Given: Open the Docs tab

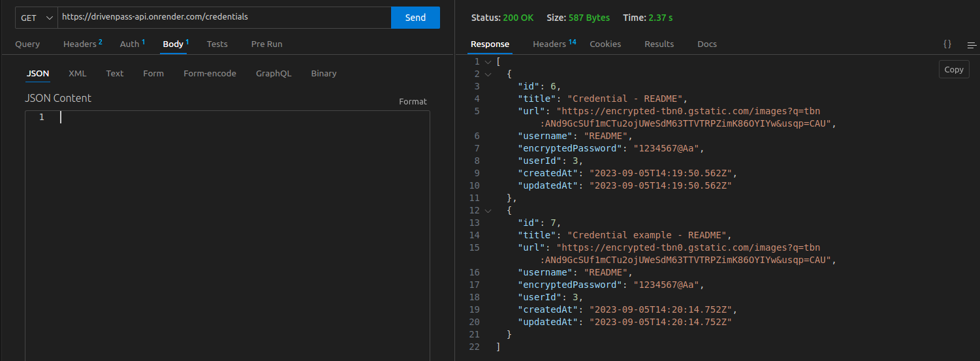Looking at the screenshot, I should click(707, 44).
